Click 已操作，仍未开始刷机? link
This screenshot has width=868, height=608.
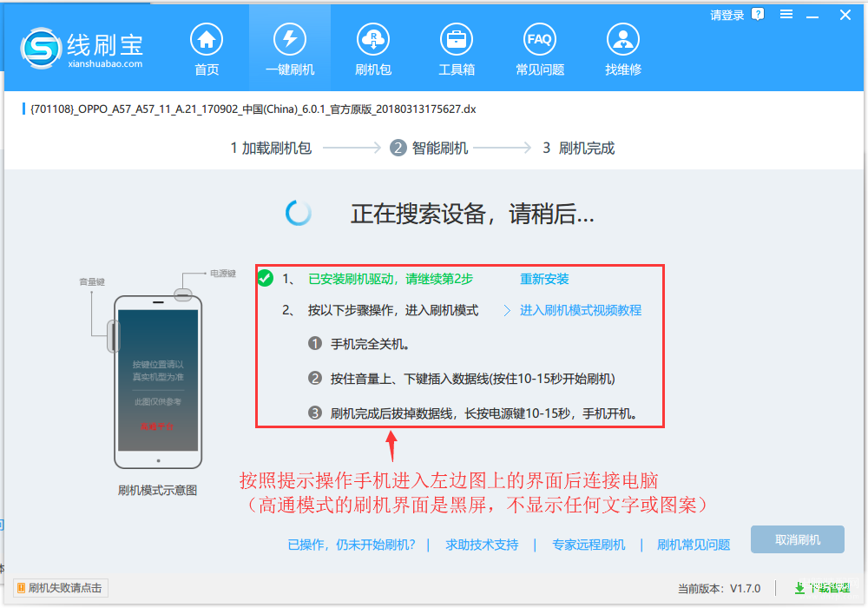[352, 545]
